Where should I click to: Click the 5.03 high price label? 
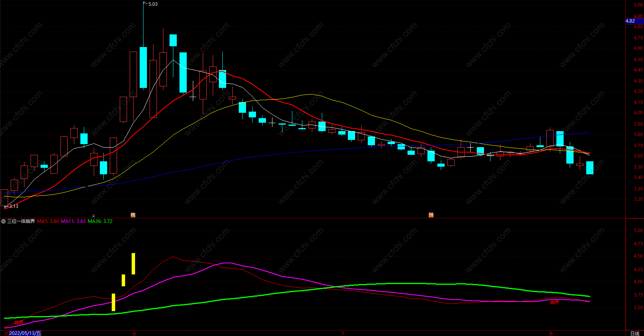(153, 4)
